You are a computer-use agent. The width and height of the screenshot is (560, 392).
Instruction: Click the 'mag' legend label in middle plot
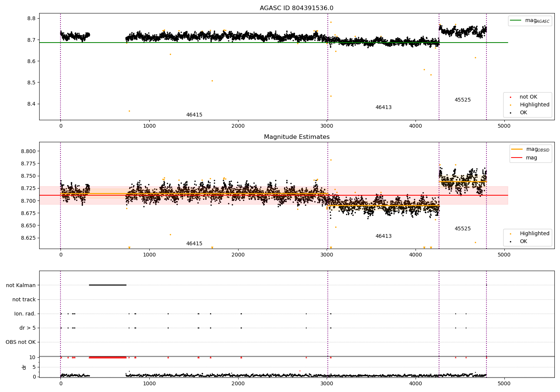point(532,158)
